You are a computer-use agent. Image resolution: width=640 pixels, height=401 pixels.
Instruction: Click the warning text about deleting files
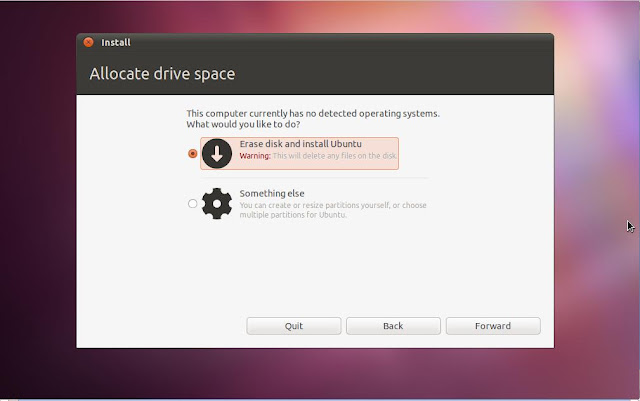[x=318, y=156]
